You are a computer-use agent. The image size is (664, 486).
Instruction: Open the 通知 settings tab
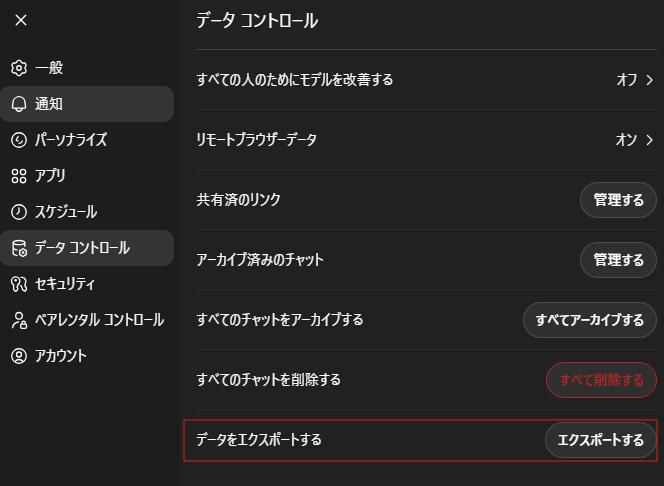[x=87, y=104]
